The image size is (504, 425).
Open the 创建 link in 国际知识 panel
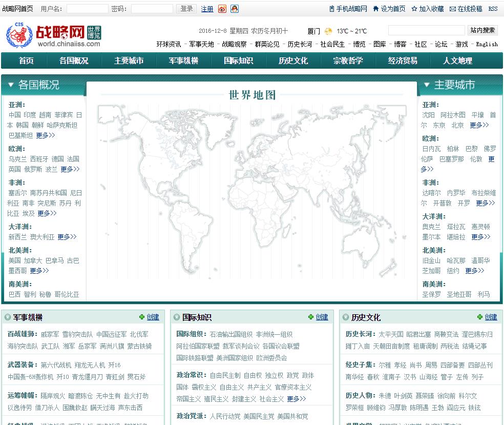tap(322, 317)
